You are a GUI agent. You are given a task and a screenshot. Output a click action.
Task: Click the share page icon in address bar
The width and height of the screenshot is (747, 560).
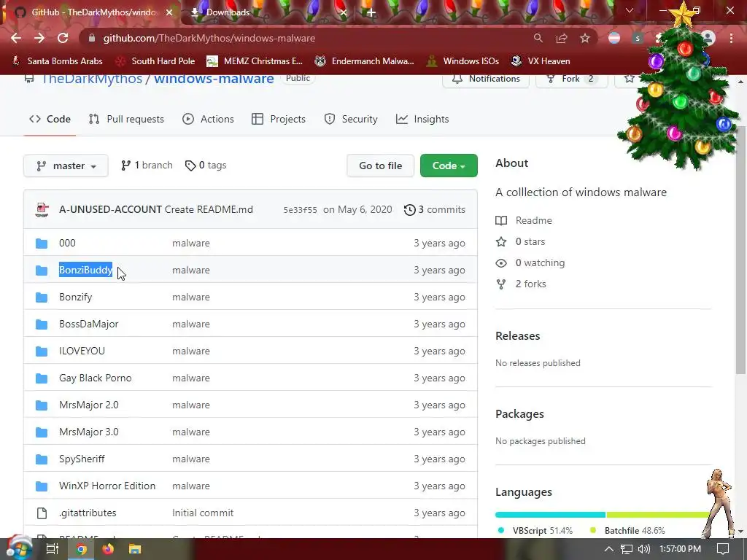point(562,38)
